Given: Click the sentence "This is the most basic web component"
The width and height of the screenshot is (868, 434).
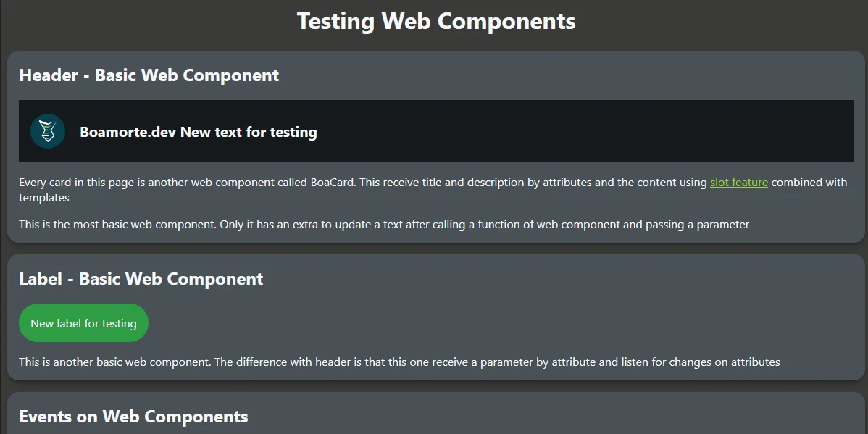Looking at the screenshot, I should point(116,225).
